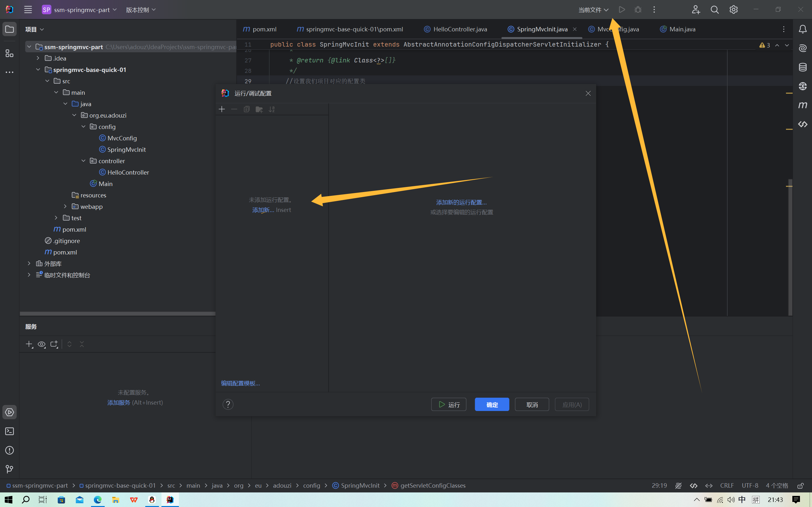The height and width of the screenshot is (507, 812).
Task: Toggle the Services eye view options
Action: tap(42, 344)
